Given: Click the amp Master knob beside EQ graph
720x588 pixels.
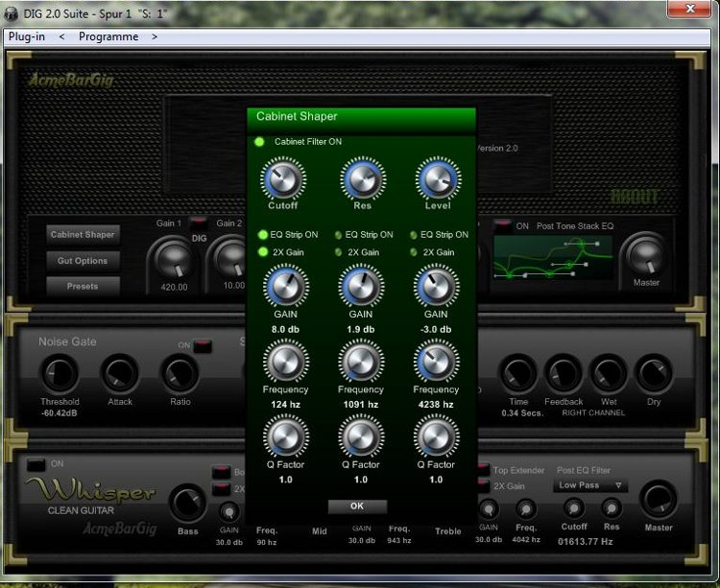Looking at the screenshot, I should (x=645, y=255).
